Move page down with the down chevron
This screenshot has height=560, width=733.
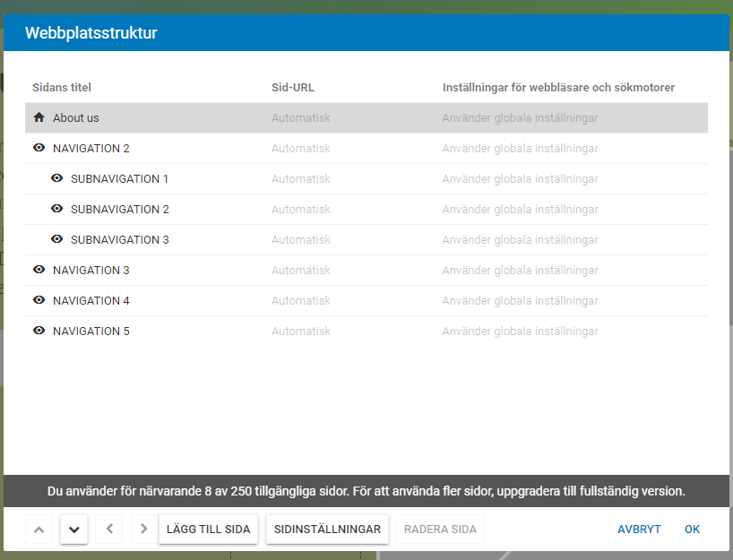point(73,530)
